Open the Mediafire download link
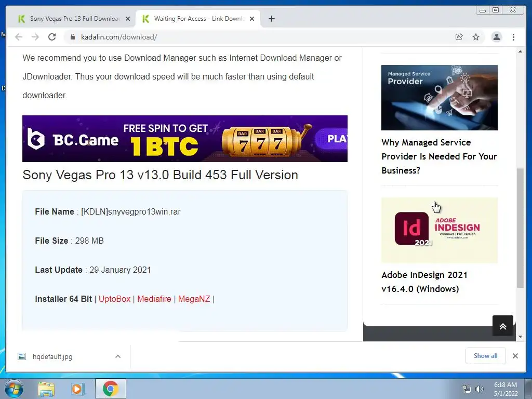The height and width of the screenshot is (399, 532). 154,299
